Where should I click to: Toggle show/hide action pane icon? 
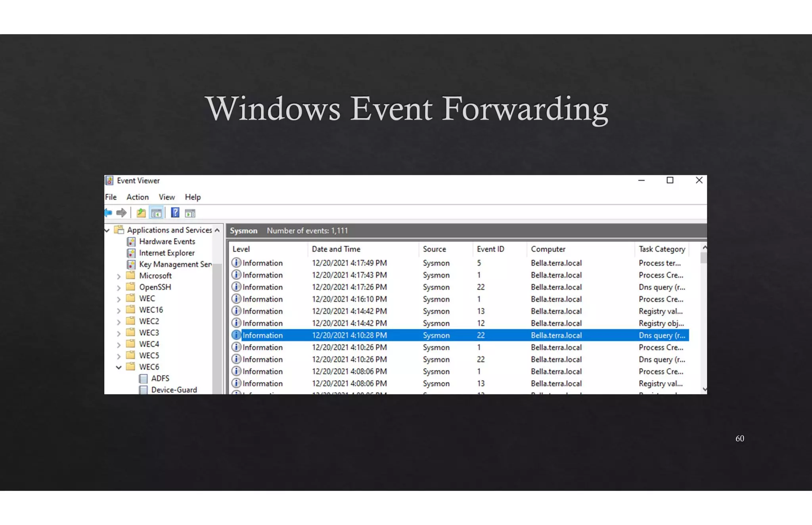[190, 213]
